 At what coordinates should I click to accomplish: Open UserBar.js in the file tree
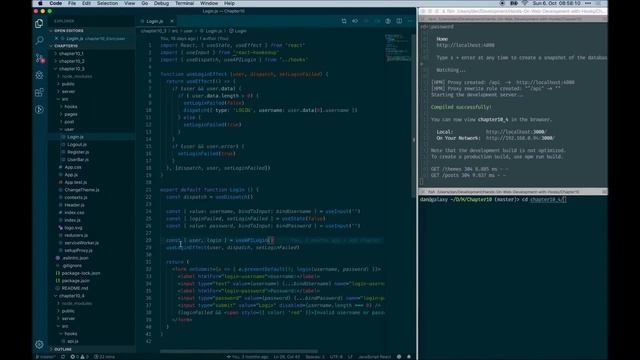(x=78, y=160)
